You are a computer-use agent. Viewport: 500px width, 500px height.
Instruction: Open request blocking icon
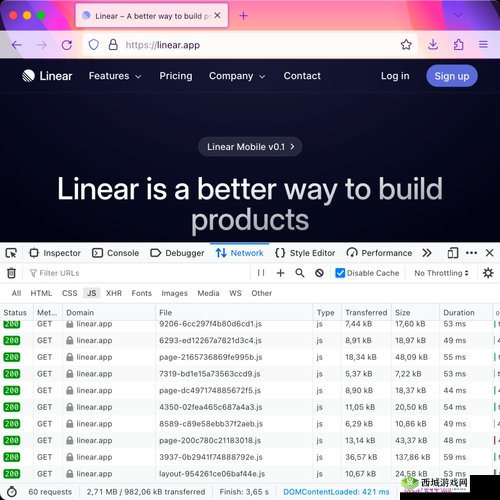pos(319,273)
